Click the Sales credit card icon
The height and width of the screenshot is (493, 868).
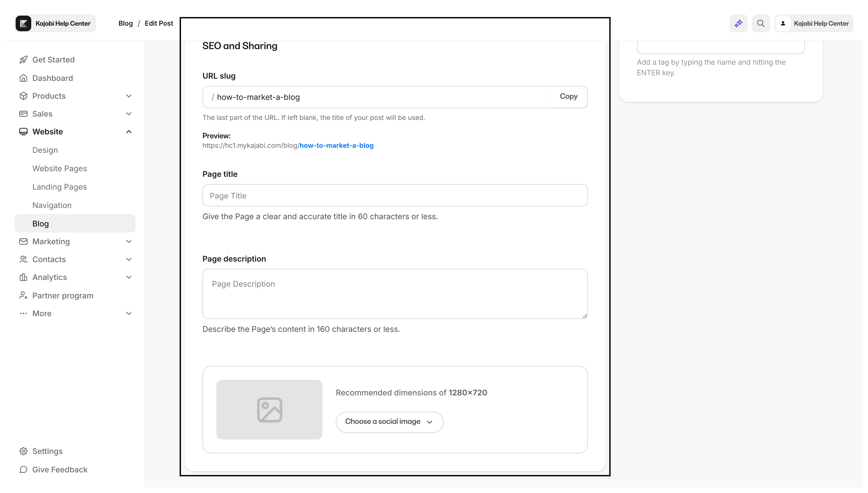tap(23, 113)
